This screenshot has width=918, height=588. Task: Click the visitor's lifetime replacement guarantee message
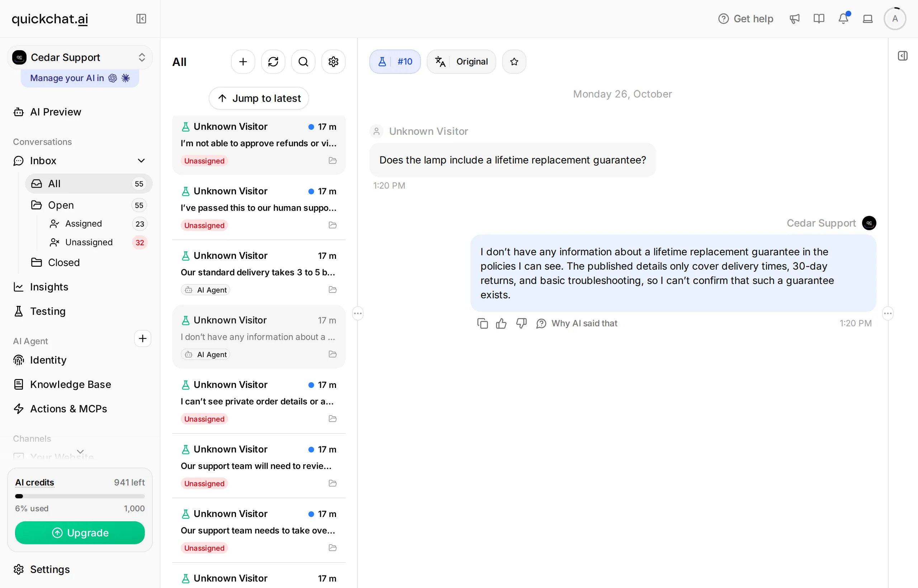(x=512, y=160)
